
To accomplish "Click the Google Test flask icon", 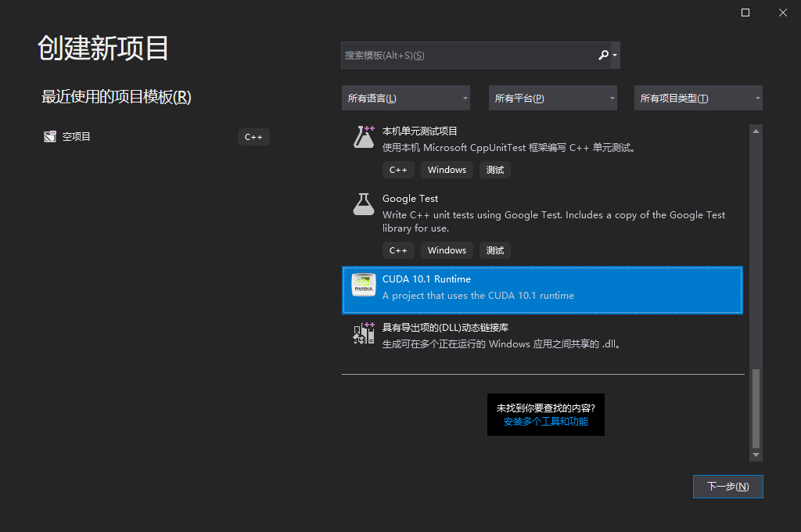I will tap(363, 205).
